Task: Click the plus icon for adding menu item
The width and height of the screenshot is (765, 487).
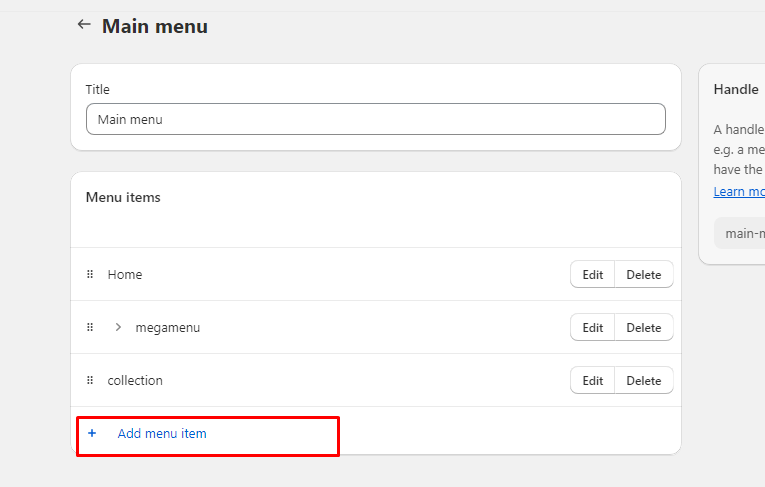Action: pos(92,433)
